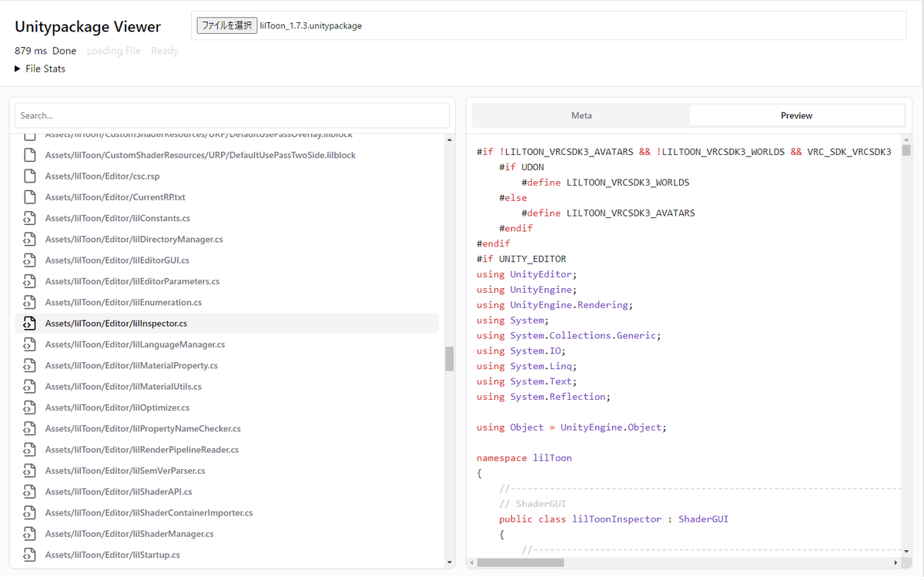Click code file icon beside lilStartup.cs
Viewport: 924px width, 577px height.
(29, 555)
